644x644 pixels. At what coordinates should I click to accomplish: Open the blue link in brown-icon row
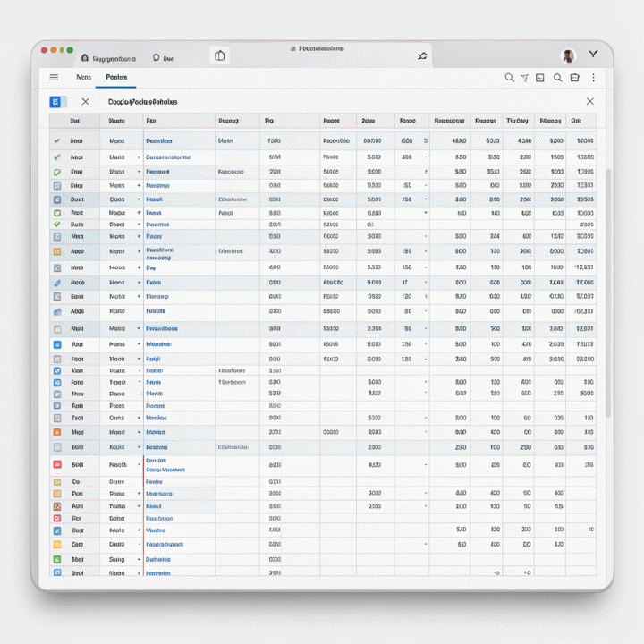click(x=154, y=506)
